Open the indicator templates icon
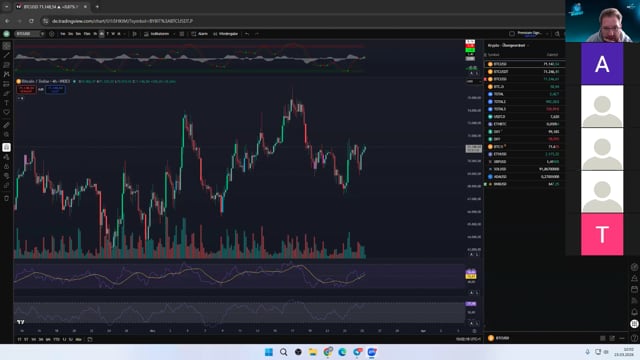The height and width of the screenshot is (360, 640). (182, 34)
